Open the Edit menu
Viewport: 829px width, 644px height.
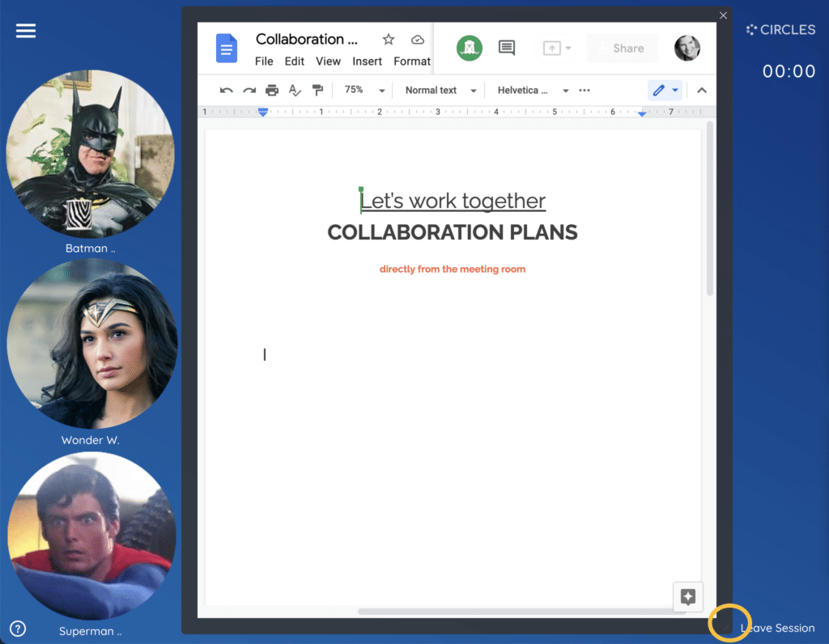pos(295,61)
